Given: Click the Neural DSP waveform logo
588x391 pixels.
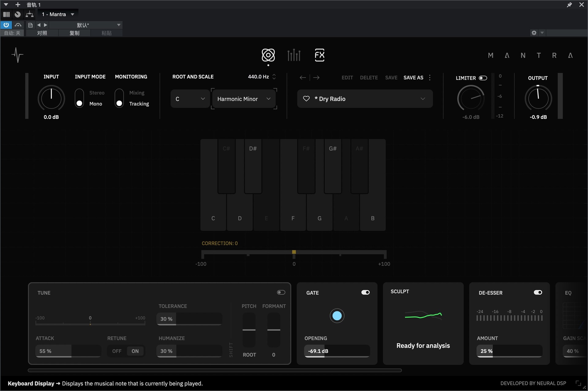Looking at the screenshot, I should click(x=17, y=55).
